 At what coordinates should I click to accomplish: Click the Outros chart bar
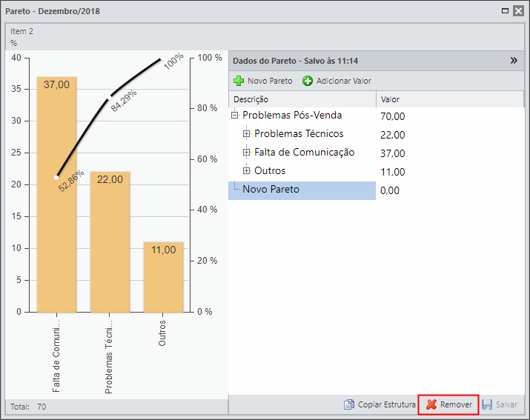pyautogui.click(x=163, y=277)
